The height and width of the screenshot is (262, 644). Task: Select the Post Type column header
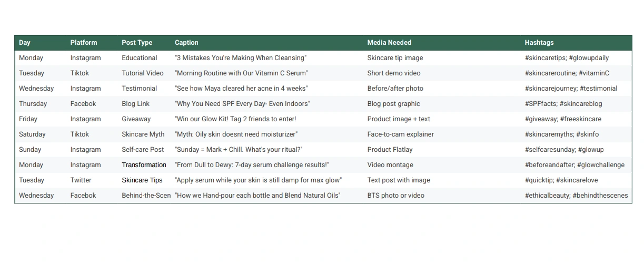coord(137,43)
